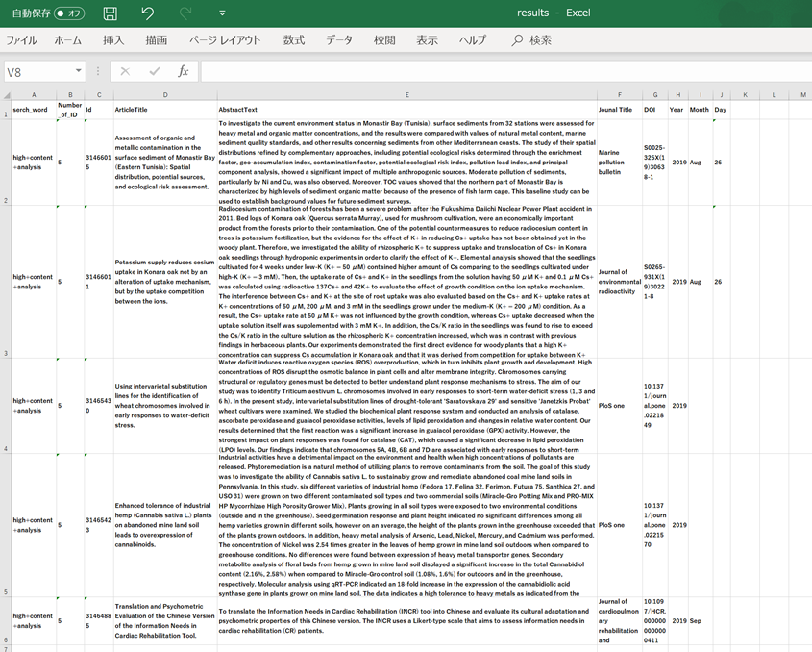Select row 3 header
The height and width of the screenshot is (652, 812).
pos(6,282)
